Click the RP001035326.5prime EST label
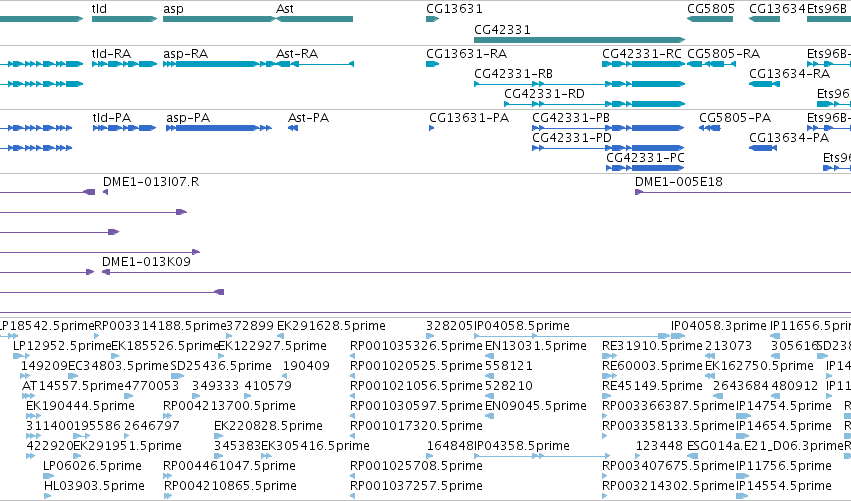851x501 pixels. 416,346
